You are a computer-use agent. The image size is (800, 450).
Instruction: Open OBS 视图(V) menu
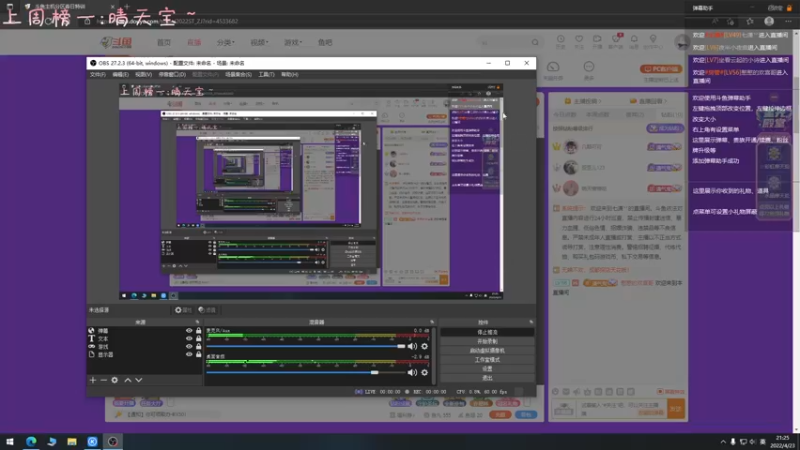tap(143, 74)
